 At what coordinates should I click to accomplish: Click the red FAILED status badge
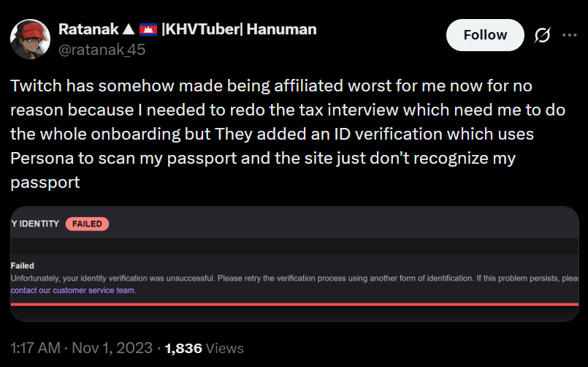(87, 224)
